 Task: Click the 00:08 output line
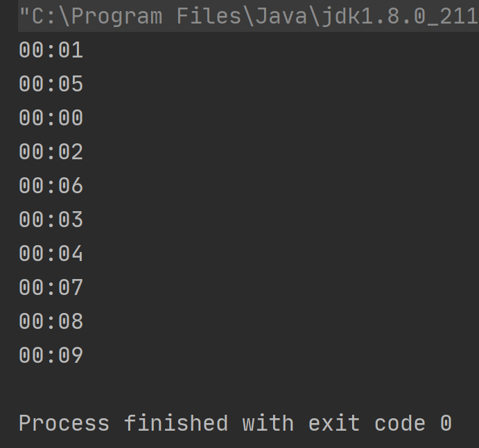coord(51,321)
